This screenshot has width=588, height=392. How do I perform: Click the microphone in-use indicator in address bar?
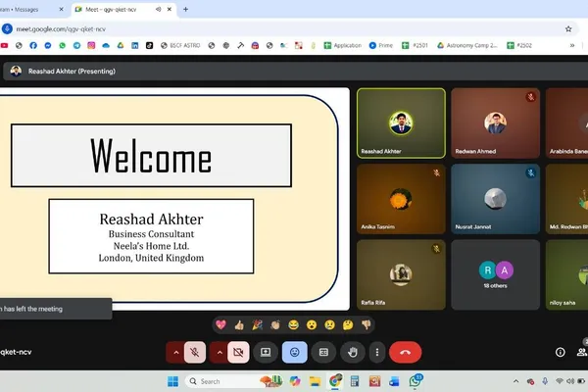(7, 28)
